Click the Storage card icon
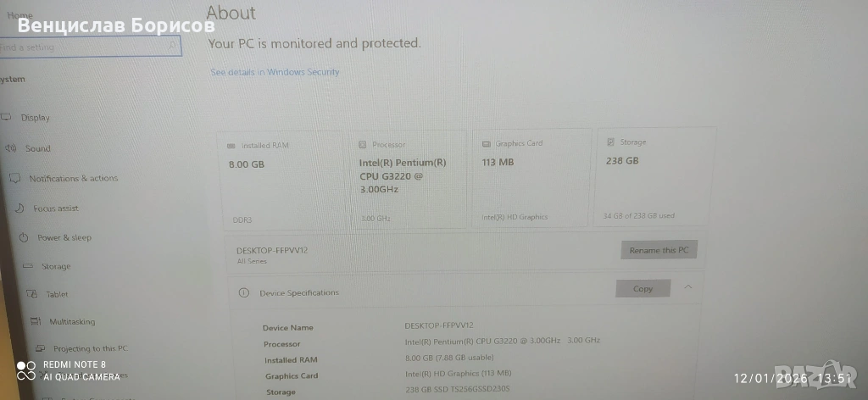The height and width of the screenshot is (400, 868). 610,142
